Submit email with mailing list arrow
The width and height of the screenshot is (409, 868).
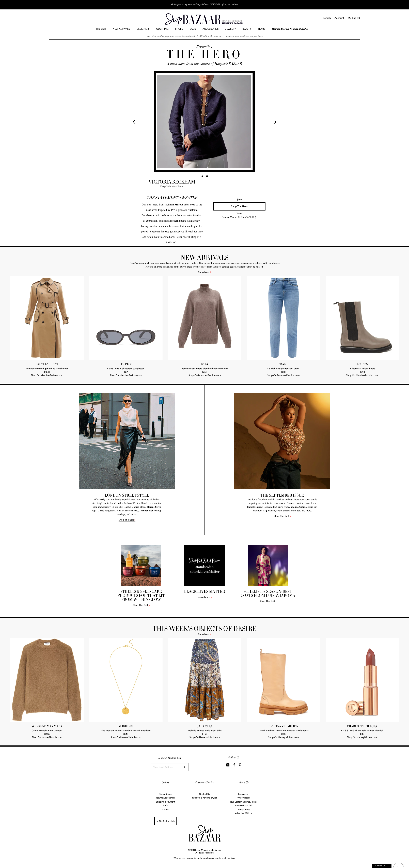[x=184, y=767]
